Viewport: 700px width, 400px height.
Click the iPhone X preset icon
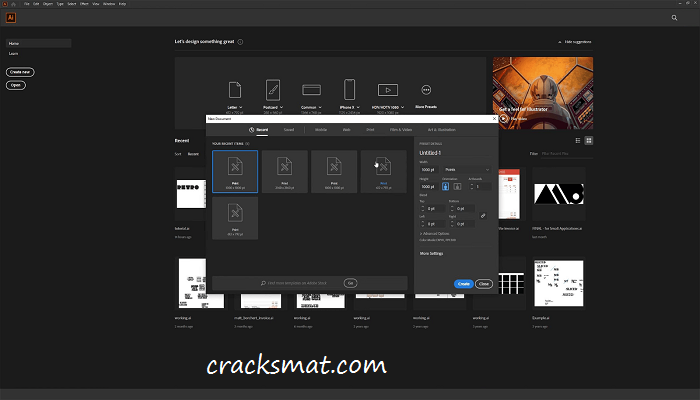click(x=349, y=89)
